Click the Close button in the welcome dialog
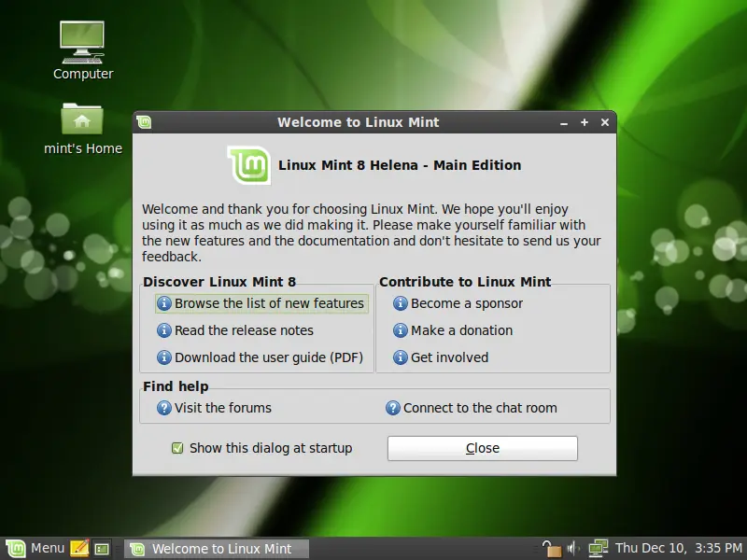747x560 pixels. coord(482,448)
